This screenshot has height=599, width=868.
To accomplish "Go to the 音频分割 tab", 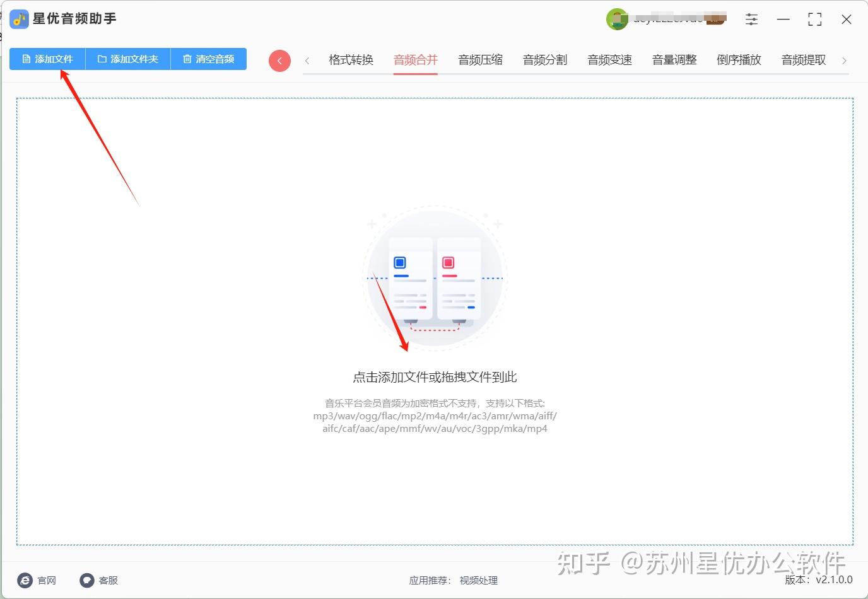I will pyautogui.click(x=545, y=60).
